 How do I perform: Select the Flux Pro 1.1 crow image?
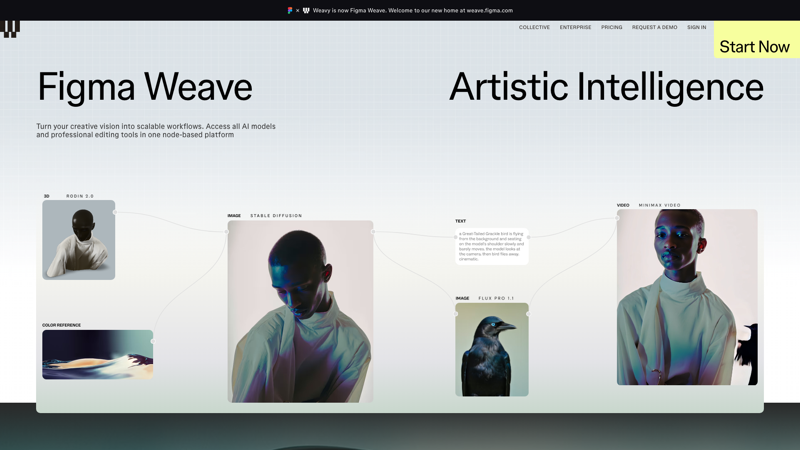tap(492, 349)
